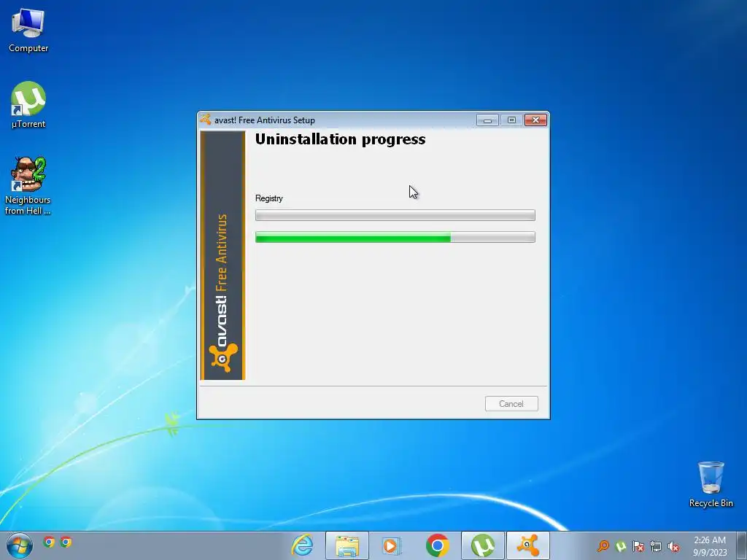Click the muted volume tray icon
Image resolution: width=747 pixels, height=560 pixels.
tap(673, 546)
